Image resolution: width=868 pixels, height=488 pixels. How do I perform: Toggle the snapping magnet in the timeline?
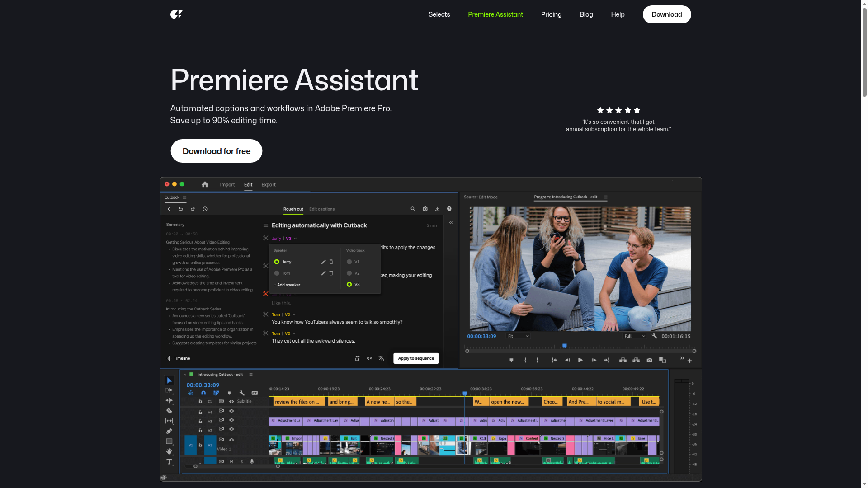(x=204, y=393)
